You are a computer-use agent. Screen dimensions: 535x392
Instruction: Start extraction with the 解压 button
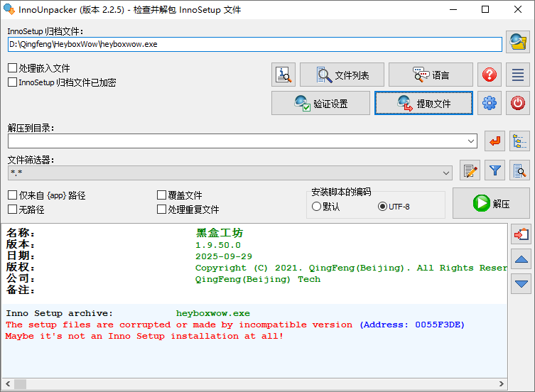tap(491, 203)
